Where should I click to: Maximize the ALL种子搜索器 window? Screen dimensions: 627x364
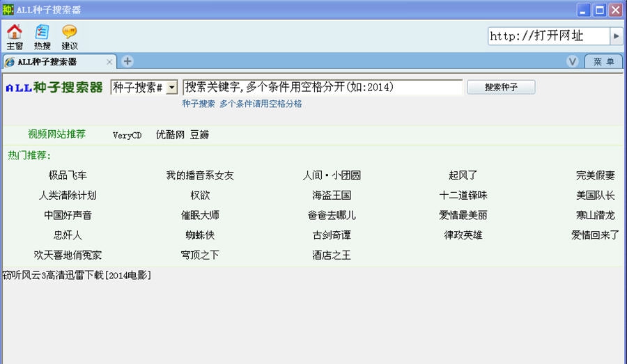click(x=600, y=10)
